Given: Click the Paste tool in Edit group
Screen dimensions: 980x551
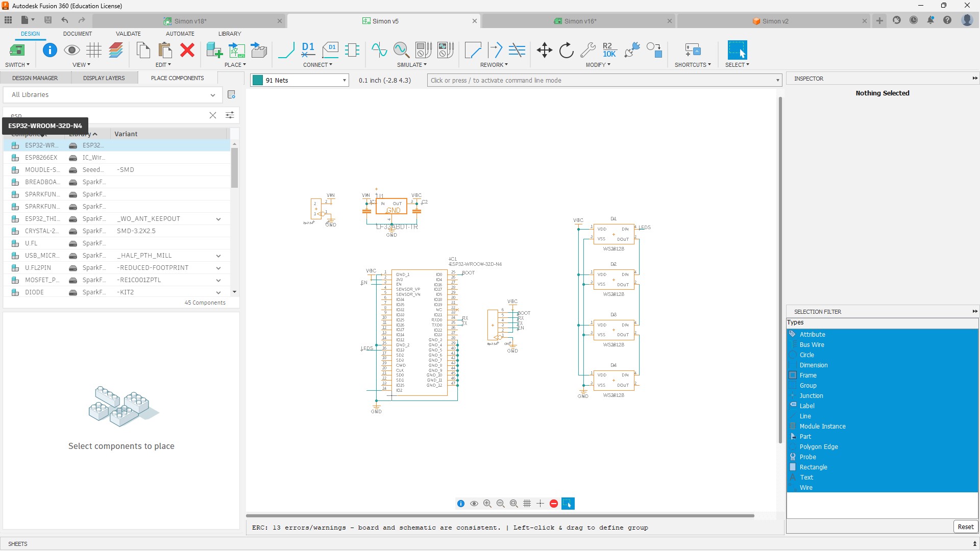Looking at the screenshot, I should point(165,50).
